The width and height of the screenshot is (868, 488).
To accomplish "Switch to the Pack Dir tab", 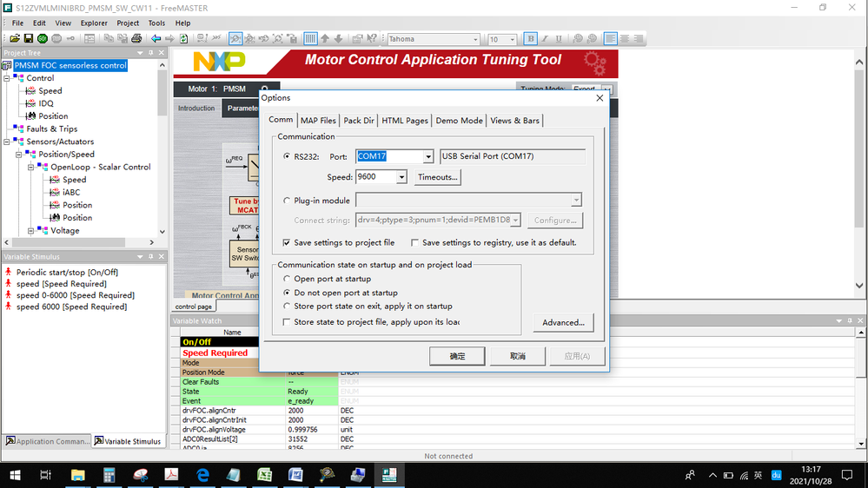I will click(x=359, y=121).
